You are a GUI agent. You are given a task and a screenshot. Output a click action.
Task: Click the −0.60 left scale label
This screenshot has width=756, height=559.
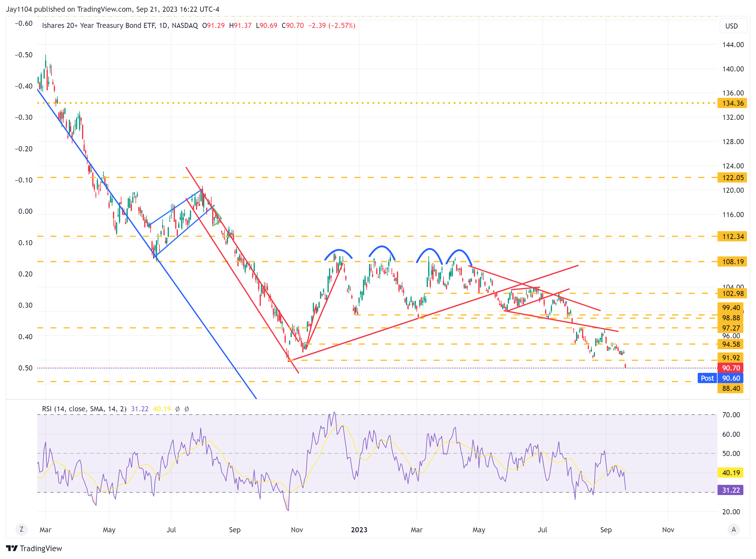23,23
